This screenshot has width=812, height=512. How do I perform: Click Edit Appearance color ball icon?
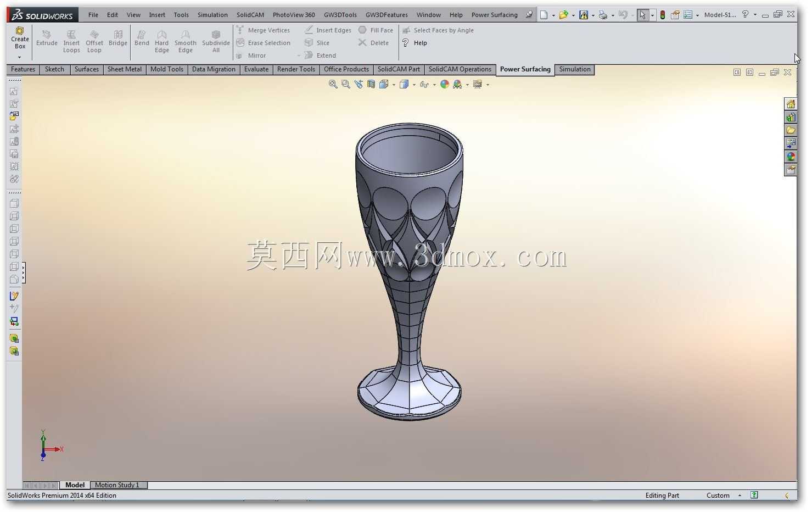pyautogui.click(x=445, y=84)
